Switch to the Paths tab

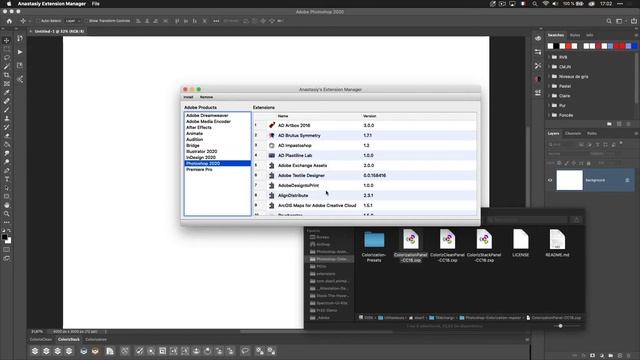coord(591,133)
